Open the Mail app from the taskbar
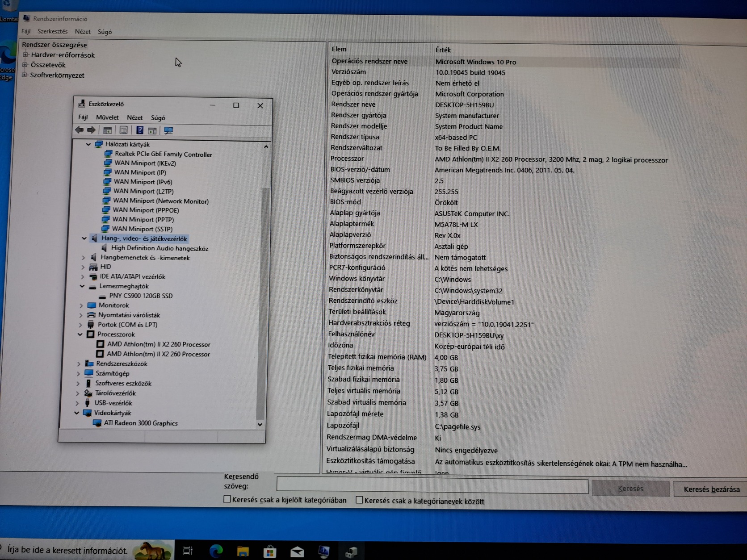 297,552
